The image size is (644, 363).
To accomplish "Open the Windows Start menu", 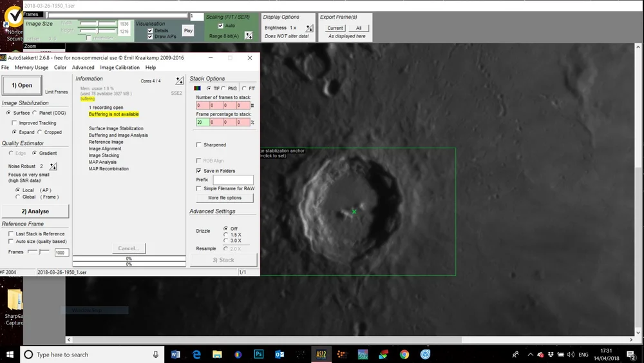I will tap(10, 355).
